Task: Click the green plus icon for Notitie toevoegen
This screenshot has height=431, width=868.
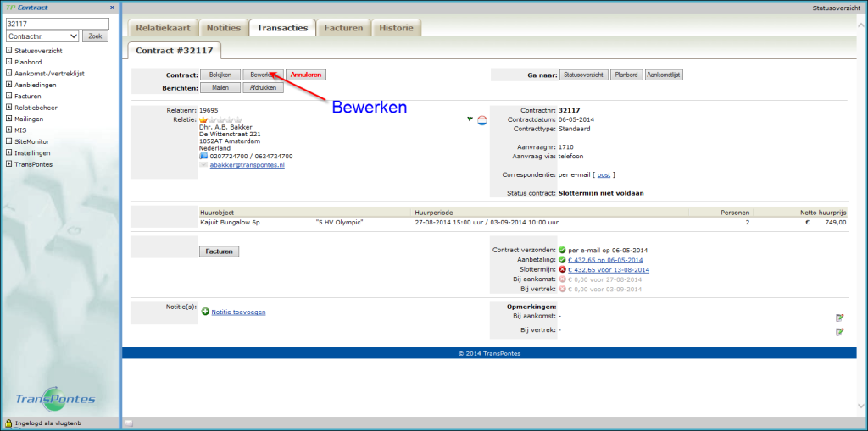Action: coord(205,312)
